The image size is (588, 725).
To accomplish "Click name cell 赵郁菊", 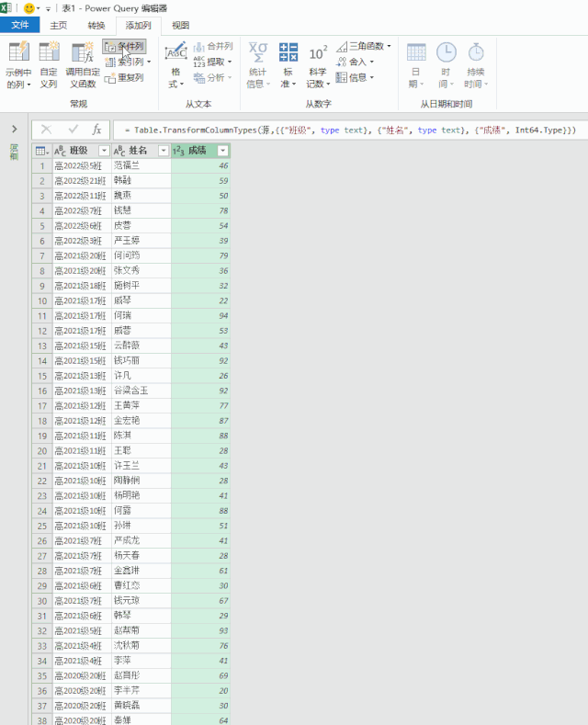I will [141, 630].
